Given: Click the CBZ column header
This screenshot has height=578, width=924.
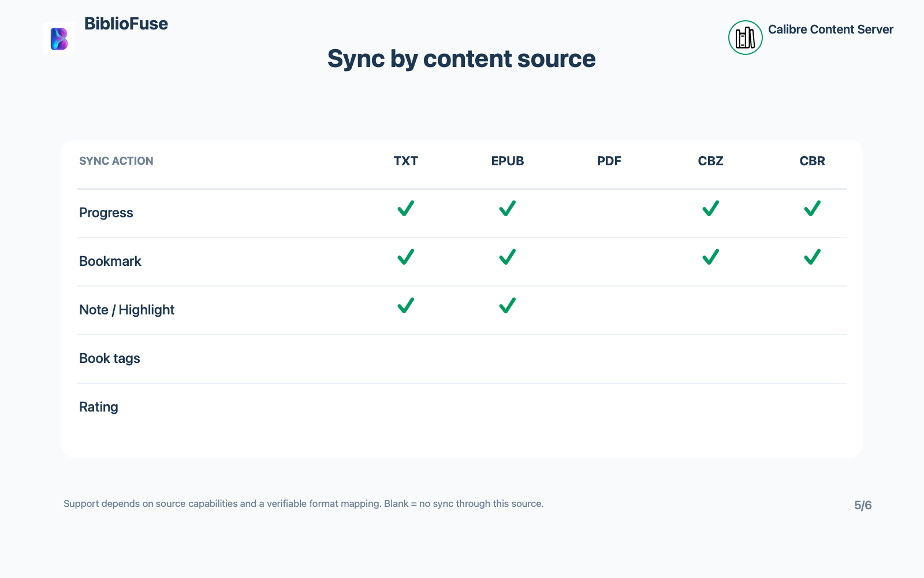Looking at the screenshot, I should tap(711, 161).
